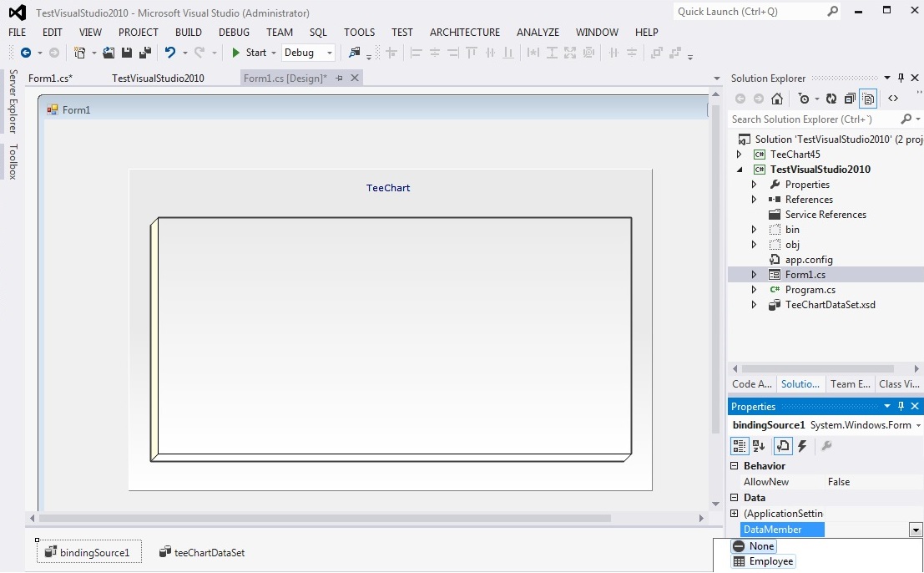Click the Open File toolbar icon

pyautogui.click(x=109, y=53)
